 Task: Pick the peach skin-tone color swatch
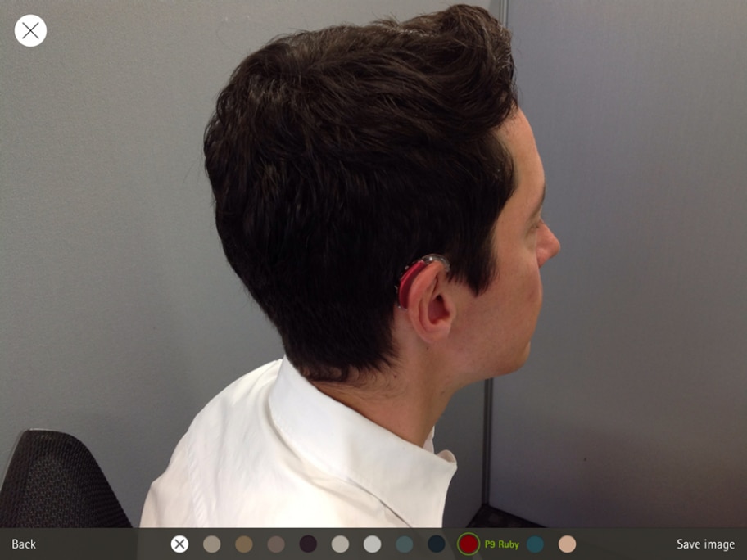[567, 544]
